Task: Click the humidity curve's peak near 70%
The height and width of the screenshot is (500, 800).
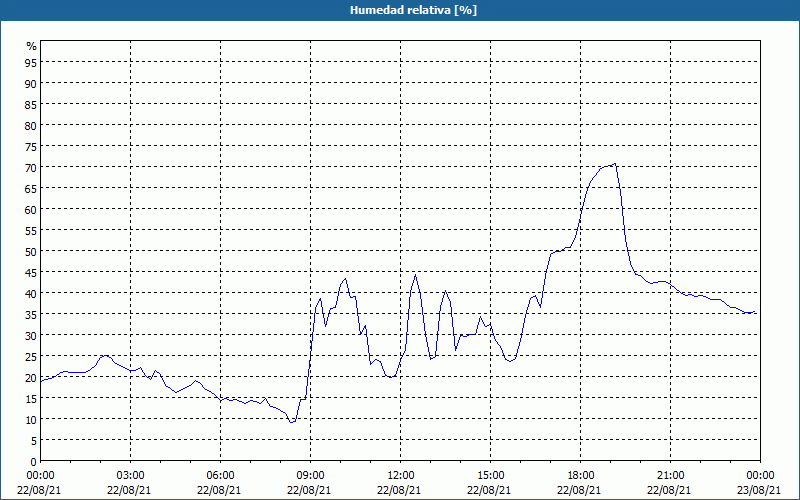Action: (615, 164)
